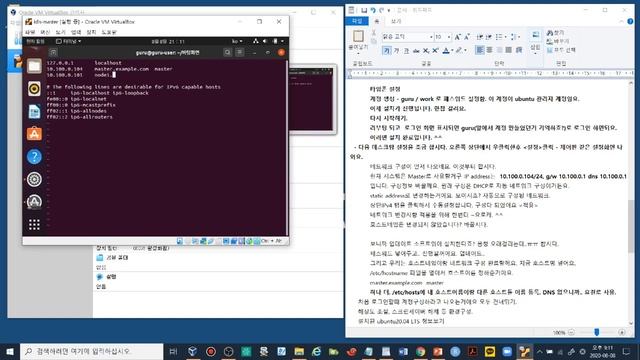Screen dimensions: 640x360
Task: Toggle subscript formatting in WordPad
Action: (426, 51)
